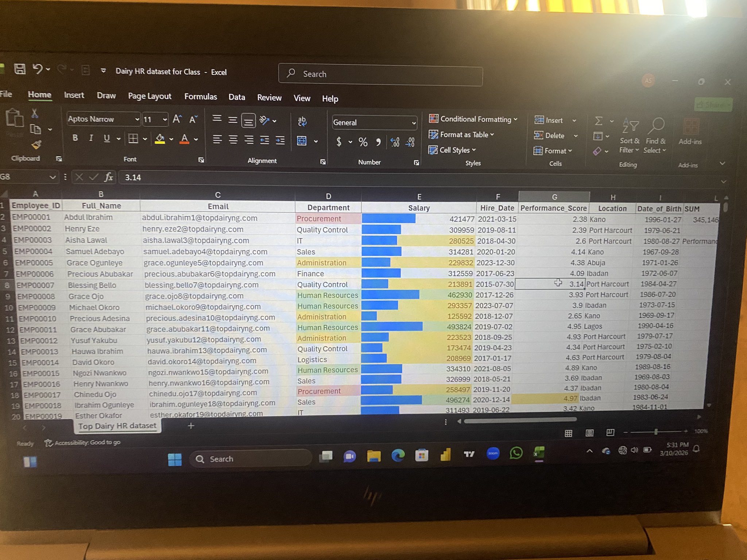
Task: Open the Aptos Narrow font dropdown
Action: click(137, 119)
